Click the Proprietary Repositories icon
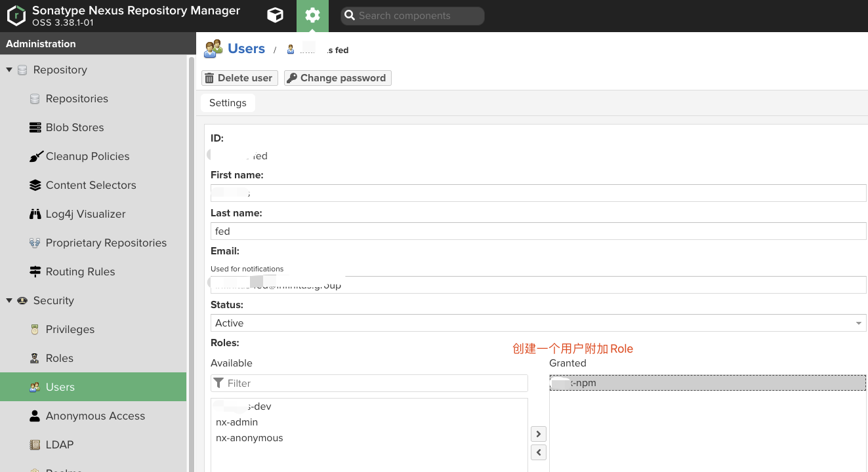 point(35,243)
